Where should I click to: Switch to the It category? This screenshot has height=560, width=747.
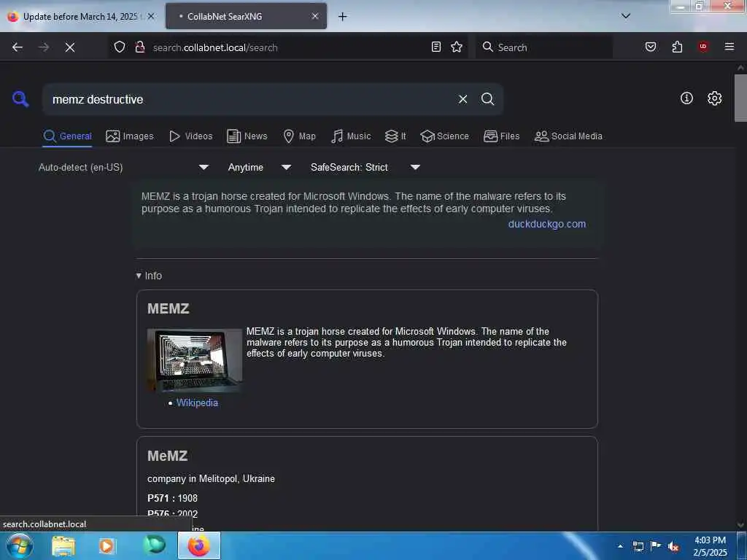[x=395, y=136]
